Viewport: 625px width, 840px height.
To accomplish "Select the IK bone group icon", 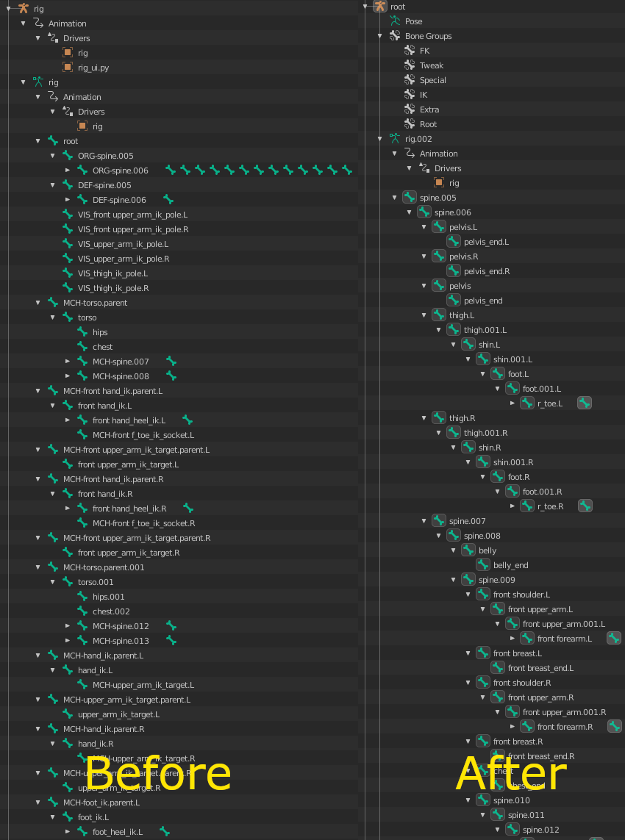I will pyautogui.click(x=410, y=95).
